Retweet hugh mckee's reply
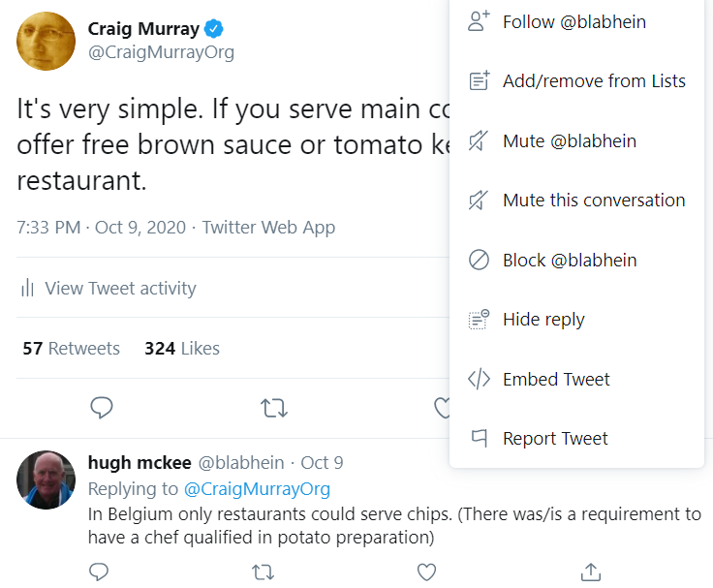The image size is (713, 588). coord(263,573)
